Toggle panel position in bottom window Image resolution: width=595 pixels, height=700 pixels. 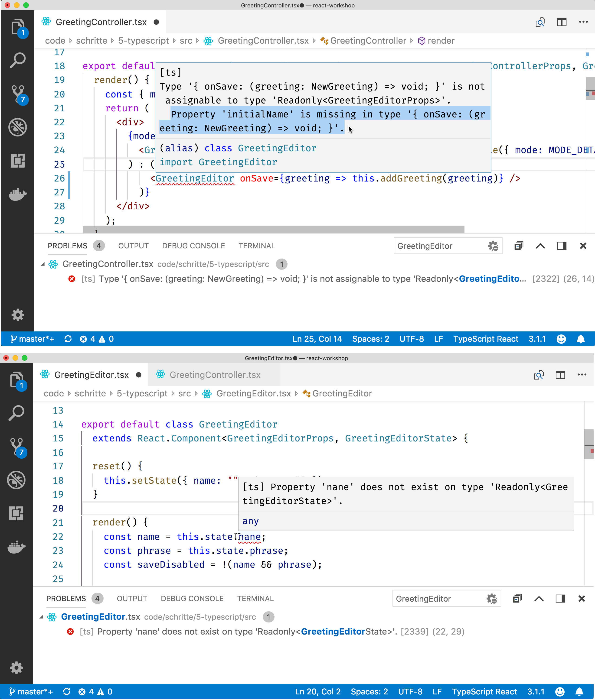[560, 599]
